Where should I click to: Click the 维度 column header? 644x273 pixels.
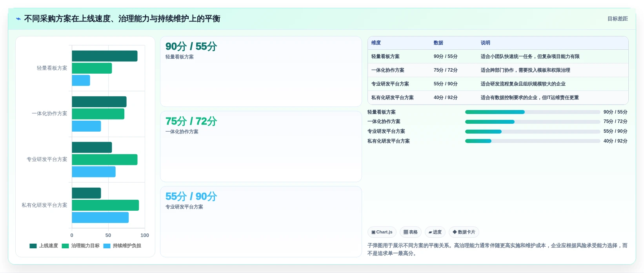(376, 43)
